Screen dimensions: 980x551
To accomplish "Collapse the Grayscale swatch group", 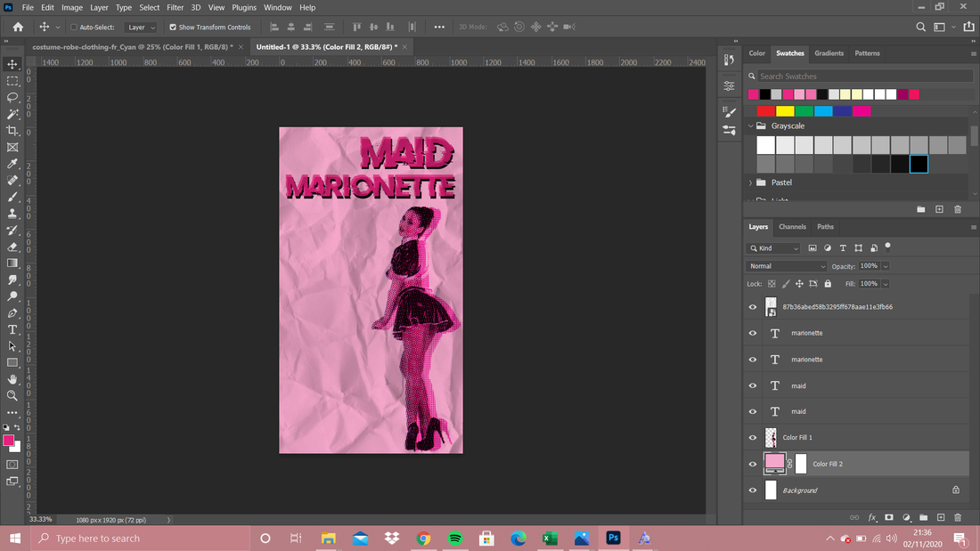I will coord(751,126).
